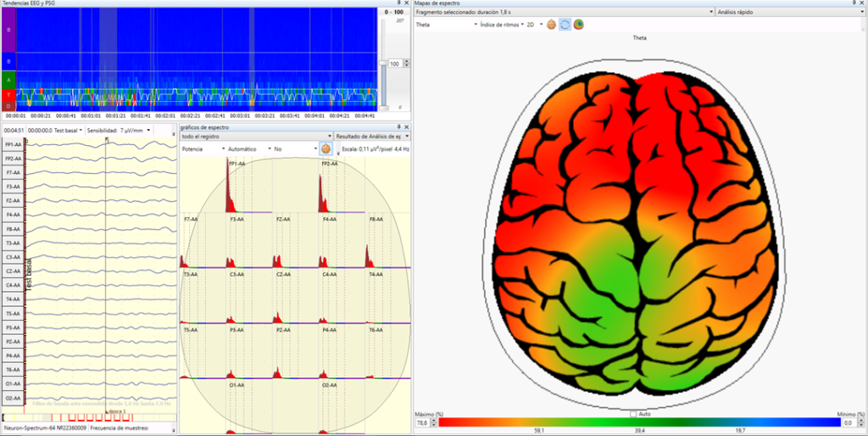Viewport: 868px width, 436px height.
Task: Click the FP1-AA spectrum graph
Action: coord(250,186)
